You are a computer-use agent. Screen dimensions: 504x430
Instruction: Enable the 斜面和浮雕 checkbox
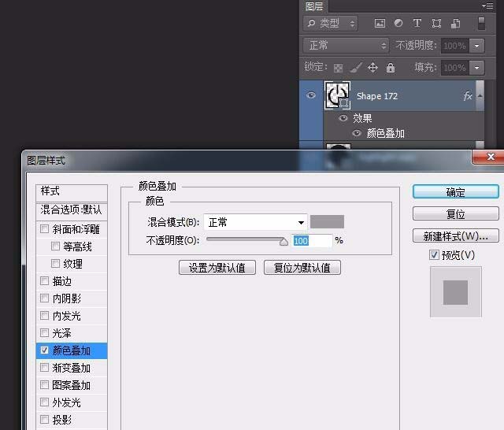(44, 229)
